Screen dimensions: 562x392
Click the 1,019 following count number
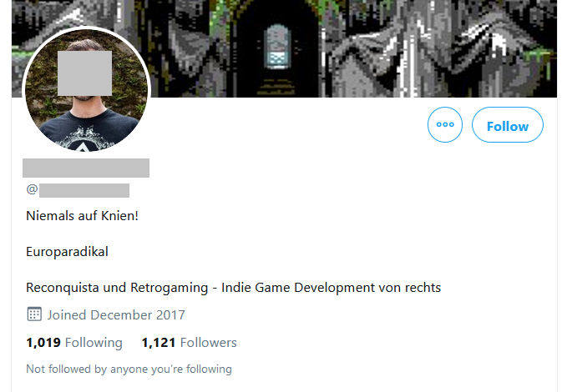point(43,343)
